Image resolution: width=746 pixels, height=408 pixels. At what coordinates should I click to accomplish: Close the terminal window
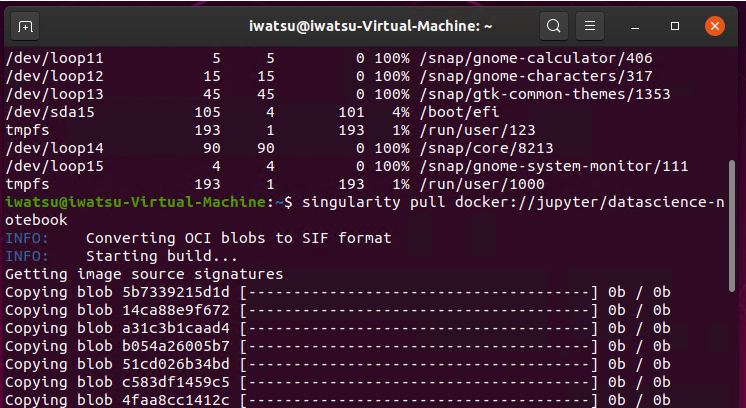[x=715, y=26]
